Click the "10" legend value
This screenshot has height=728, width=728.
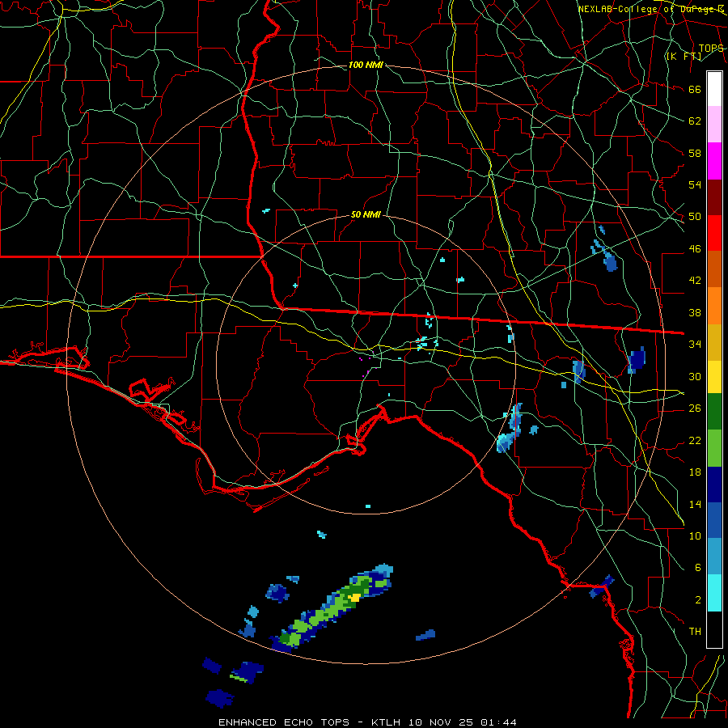(695, 535)
